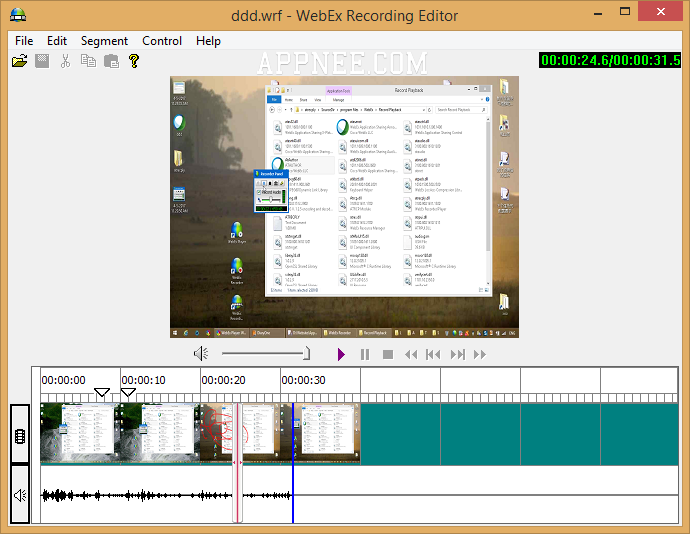Copy the selection with the toolbar icon
This screenshot has height=534, width=690.
88,61
